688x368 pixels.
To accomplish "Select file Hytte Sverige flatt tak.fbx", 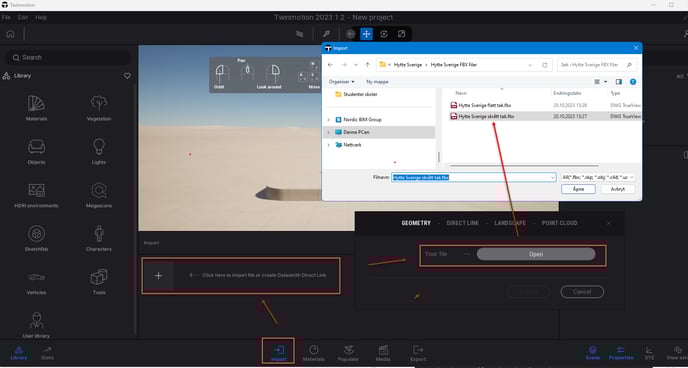I will tap(480, 105).
